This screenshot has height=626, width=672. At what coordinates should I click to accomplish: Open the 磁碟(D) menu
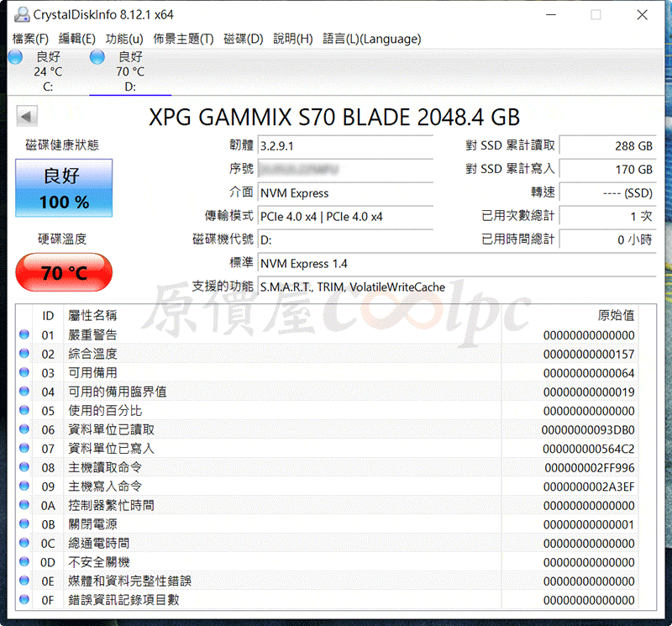(x=244, y=39)
